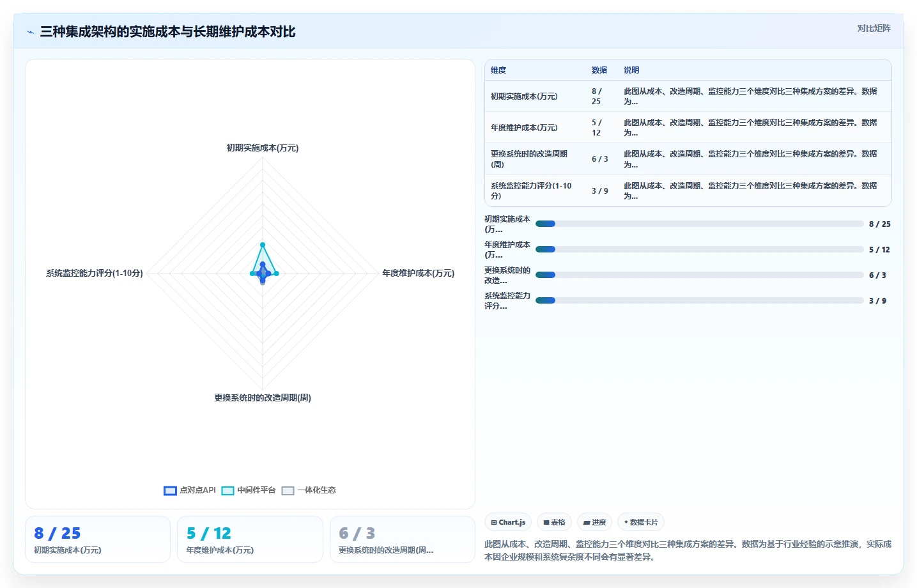Toggle the 点对点API legend swatch
This screenshot has width=917, height=588.
pyautogui.click(x=170, y=490)
